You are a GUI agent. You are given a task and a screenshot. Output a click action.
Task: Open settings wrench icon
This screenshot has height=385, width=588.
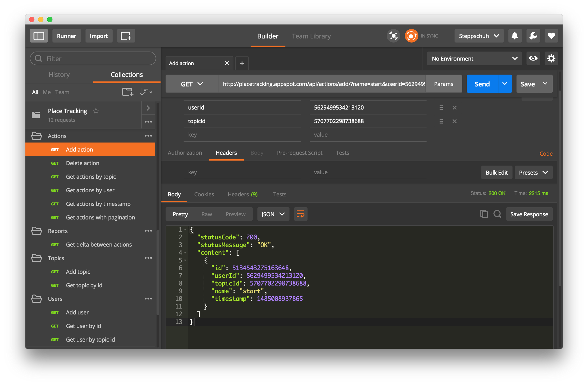click(533, 36)
